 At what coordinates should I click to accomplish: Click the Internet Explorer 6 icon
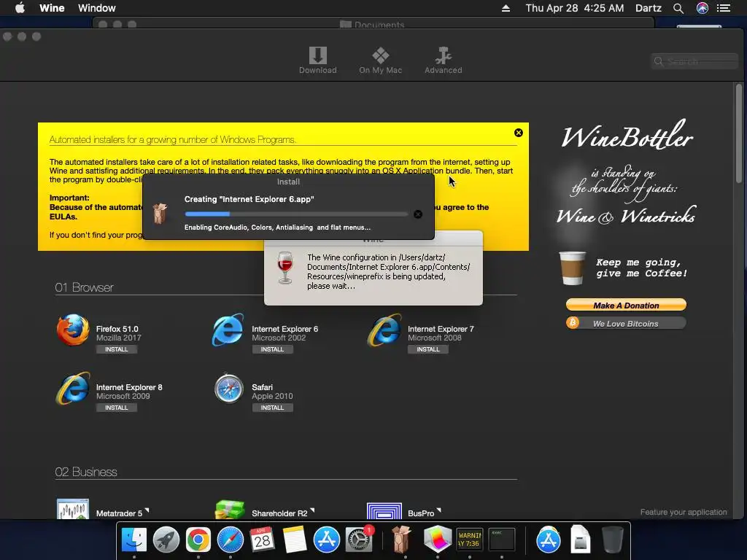click(228, 330)
